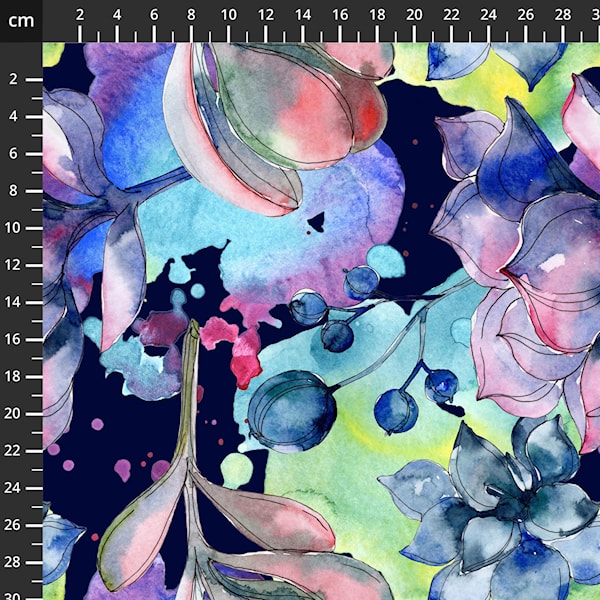Image resolution: width=600 pixels, height=600 pixels.
Task: Click the 2 mark on the left ruler
Action: tap(15, 79)
